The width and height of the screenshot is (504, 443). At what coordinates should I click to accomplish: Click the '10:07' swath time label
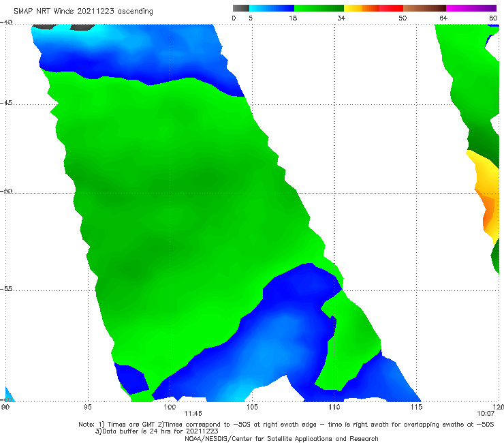(x=486, y=414)
